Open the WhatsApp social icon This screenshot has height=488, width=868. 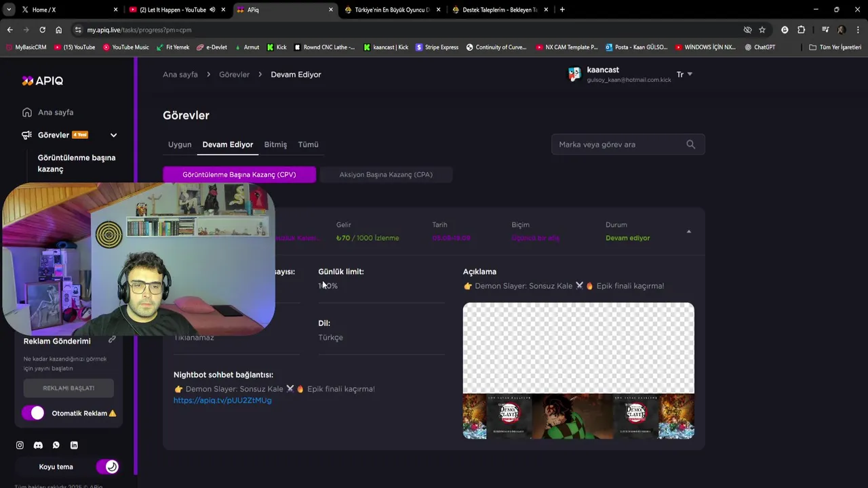coord(56,445)
